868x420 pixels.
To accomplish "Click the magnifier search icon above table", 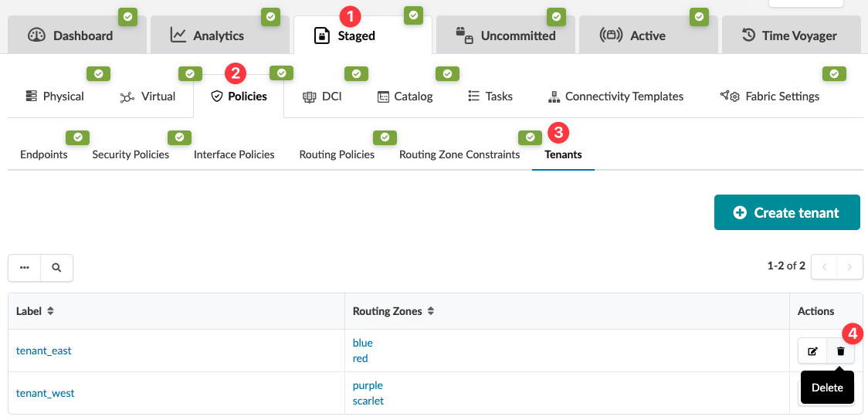I will click(56, 268).
